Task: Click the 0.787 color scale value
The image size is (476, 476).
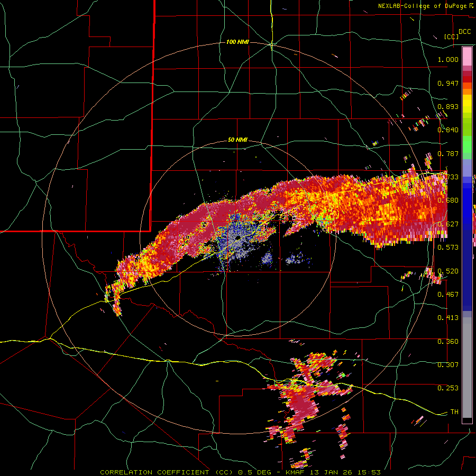Action: pos(448,153)
